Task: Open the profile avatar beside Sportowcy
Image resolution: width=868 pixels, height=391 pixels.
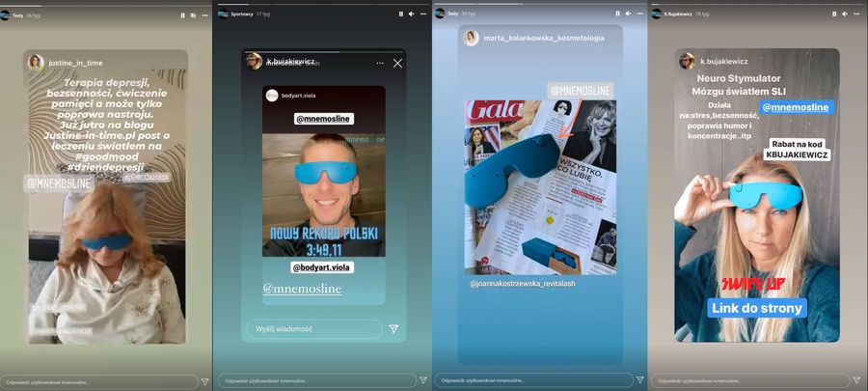Action: [x=223, y=14]
